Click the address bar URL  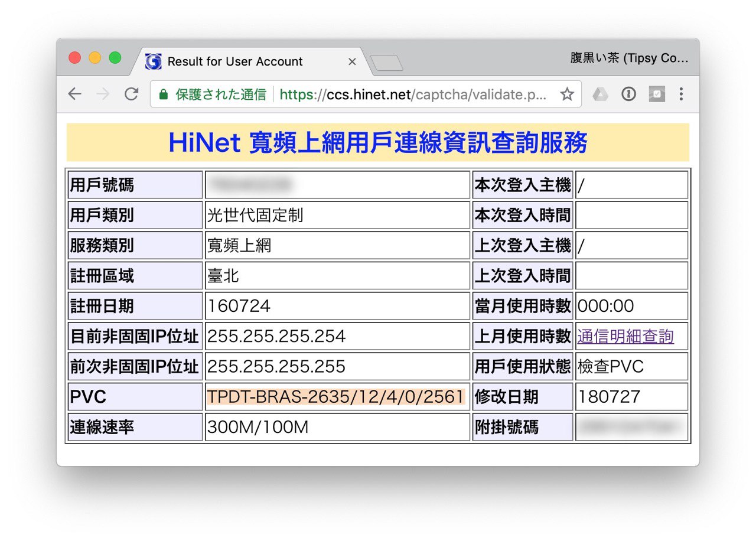point(413,94)
